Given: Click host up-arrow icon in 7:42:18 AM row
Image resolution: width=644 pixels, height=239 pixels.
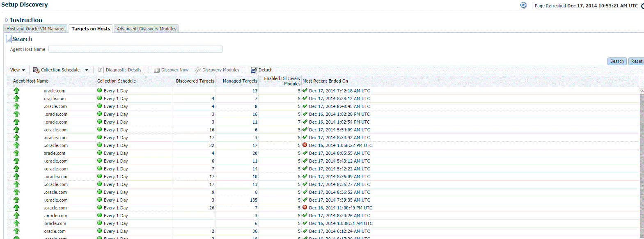Looking at the screenshot, I should (x=16, y=91).
